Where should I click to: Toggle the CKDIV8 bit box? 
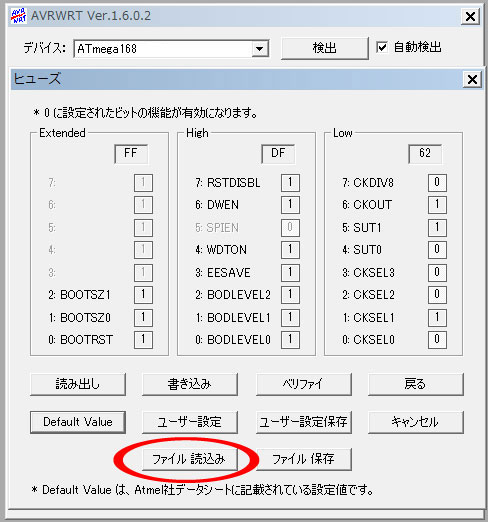tap(437, 182)
